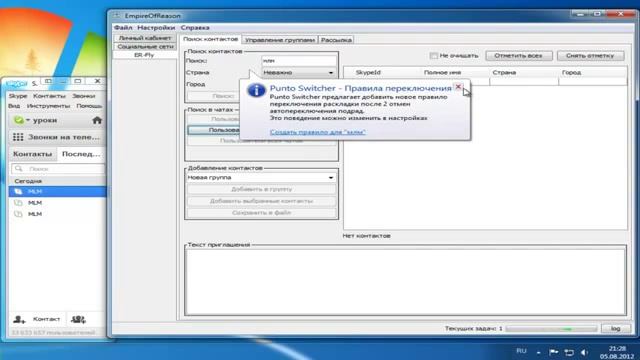Viewport: 640px width, 360px height.
Task: Click the Отметить всех button
Action: coord(518,56)
